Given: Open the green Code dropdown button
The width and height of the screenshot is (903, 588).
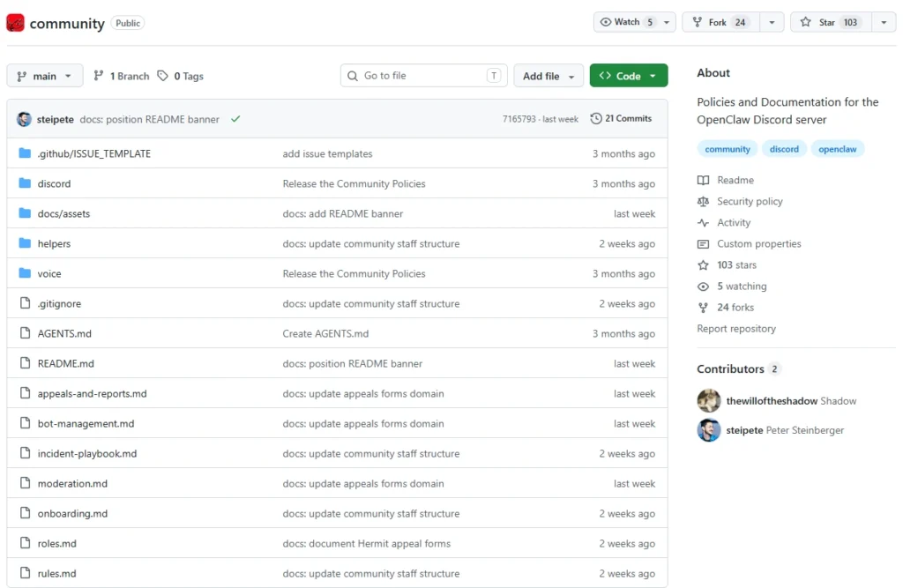Looking at the screenshot, I should (x=628, y=76).
